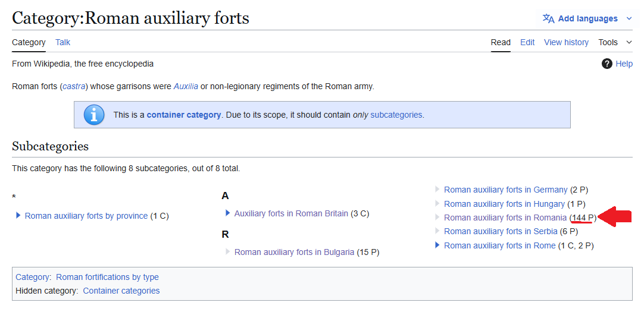
Task: Click the Category: label link in footer
Action: (x=33, y=278)
